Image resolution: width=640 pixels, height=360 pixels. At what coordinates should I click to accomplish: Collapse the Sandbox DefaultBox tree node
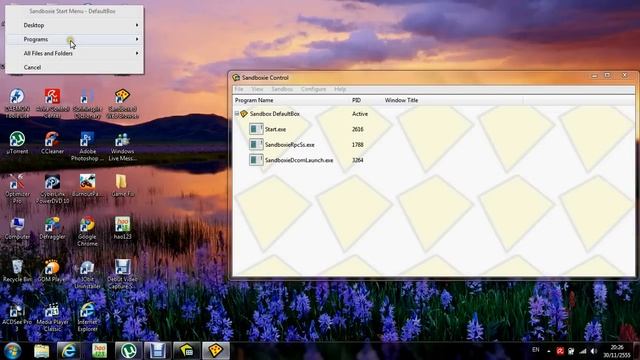[237, 113]
